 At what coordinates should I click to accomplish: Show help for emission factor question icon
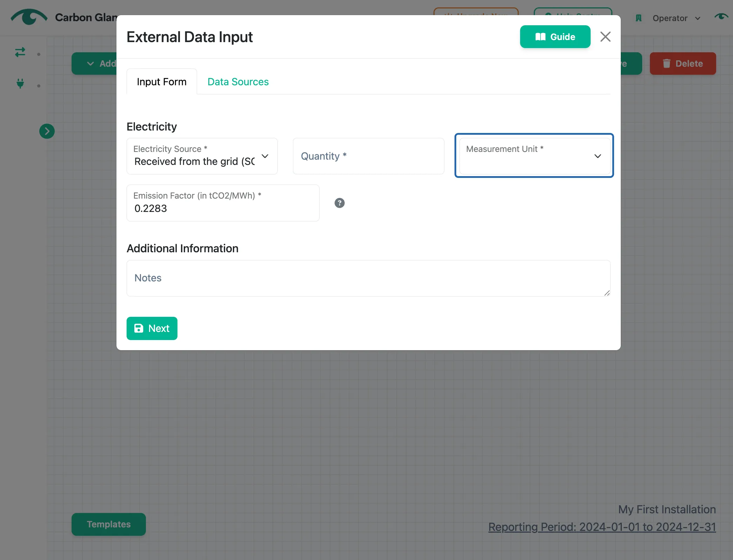click(x=339, y=203)
